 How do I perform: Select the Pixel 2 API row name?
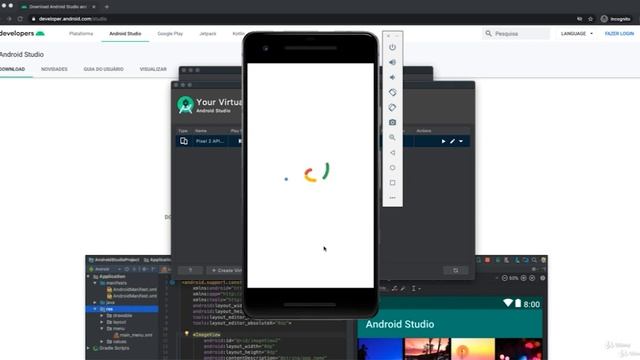(210, 141)
